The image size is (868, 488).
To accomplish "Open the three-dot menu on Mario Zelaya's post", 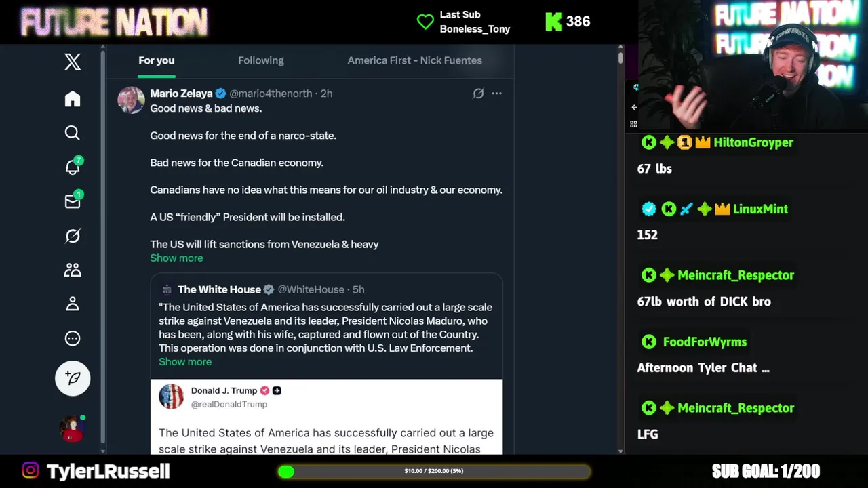I will point(496,94).
